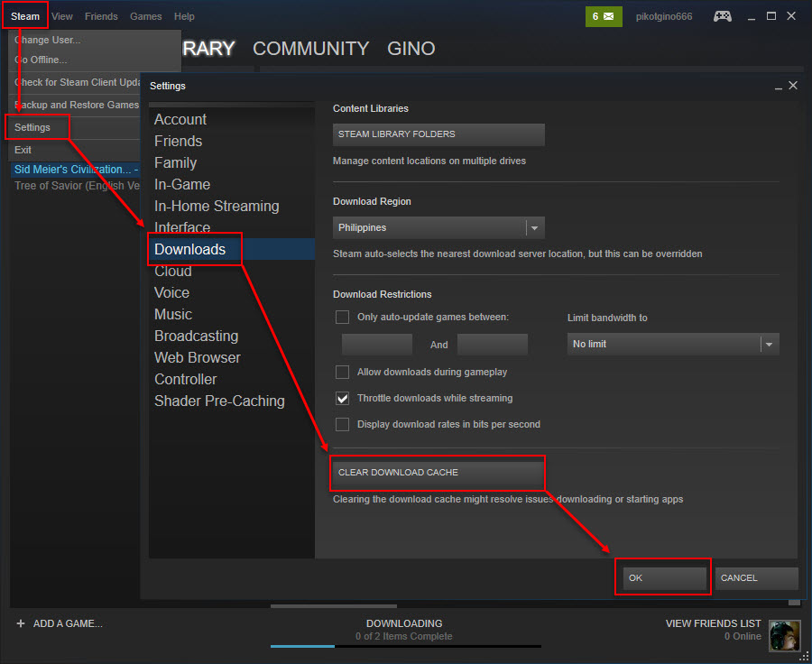Click the auto-update end time field
The image size is (812, 664).
click(x=493, y=345)
